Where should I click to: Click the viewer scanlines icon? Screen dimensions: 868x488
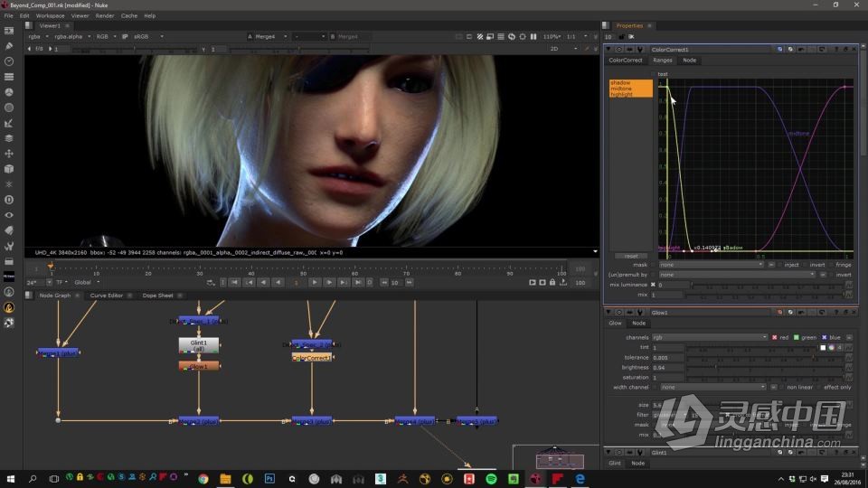coord(501,36)
